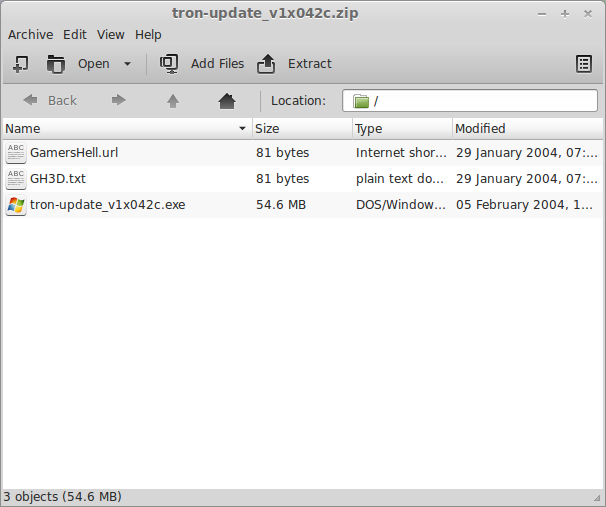Close the tron-update_v1x042c.zip window
This screenshot has width=606, height=507.
(x=588, y=14)
